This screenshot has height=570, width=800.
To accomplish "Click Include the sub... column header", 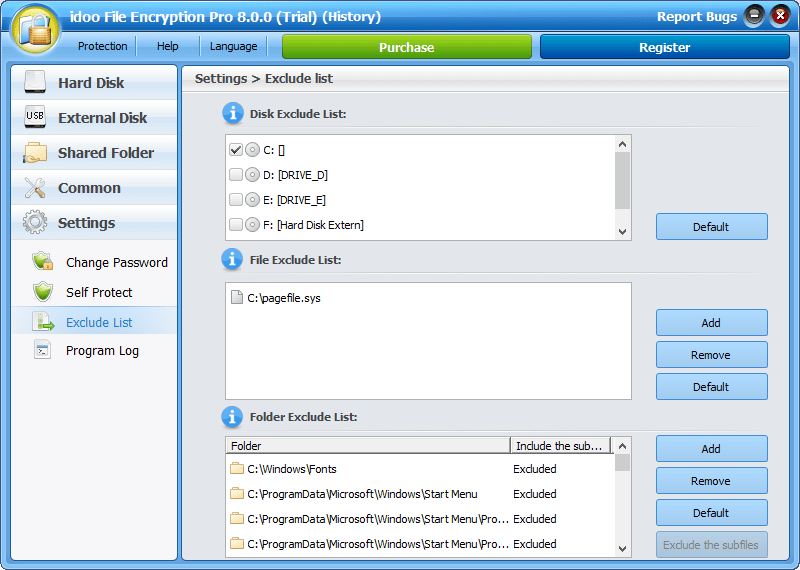I will (x=559, y=446).
